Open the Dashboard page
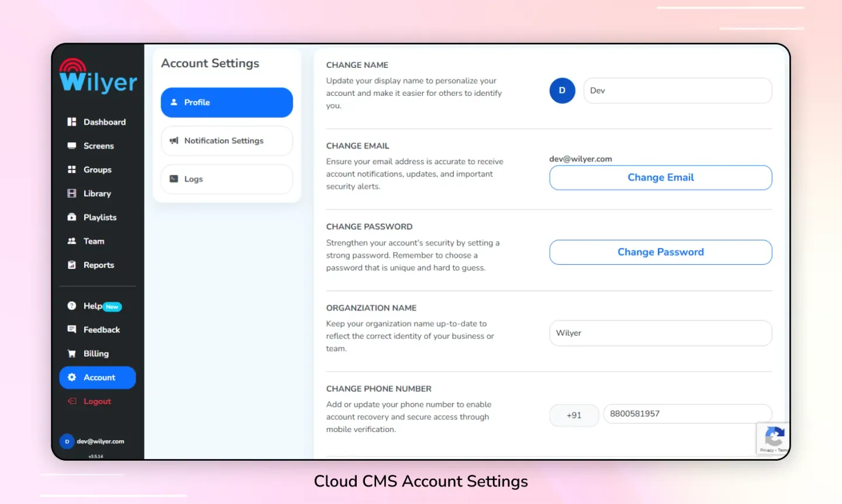This screenshot has width=842, height=504. tap(97, 122)
